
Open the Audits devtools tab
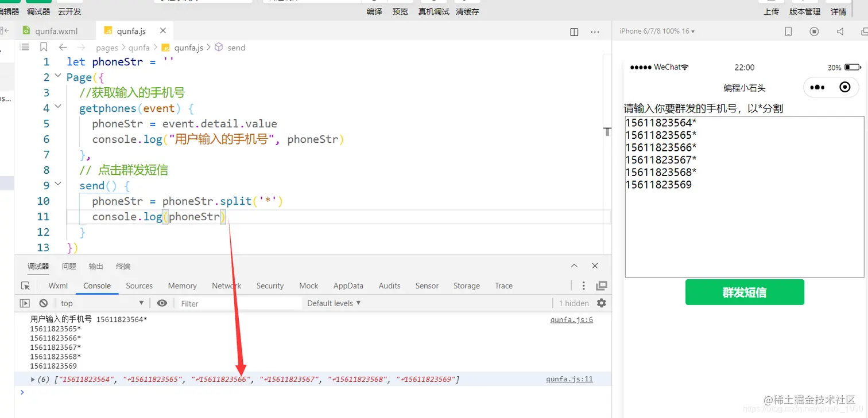click(390, 286)
